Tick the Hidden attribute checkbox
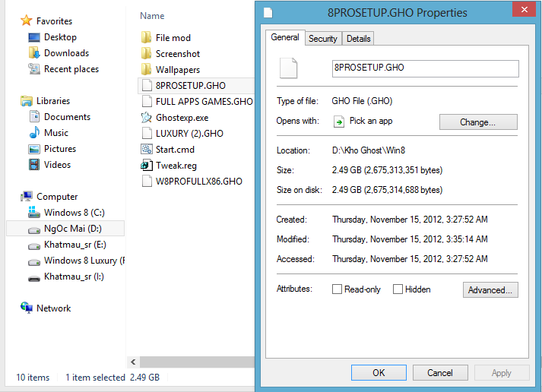The width and height of the screenshot is (542, 392). pyautogui.click(x=398, y=289)
